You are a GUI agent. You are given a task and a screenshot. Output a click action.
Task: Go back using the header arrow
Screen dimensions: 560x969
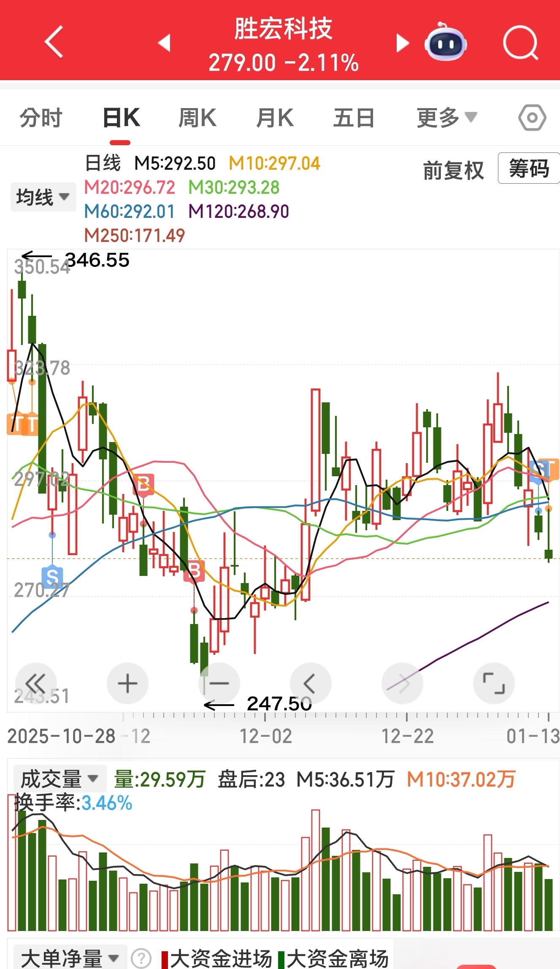[x=54, y=42]
